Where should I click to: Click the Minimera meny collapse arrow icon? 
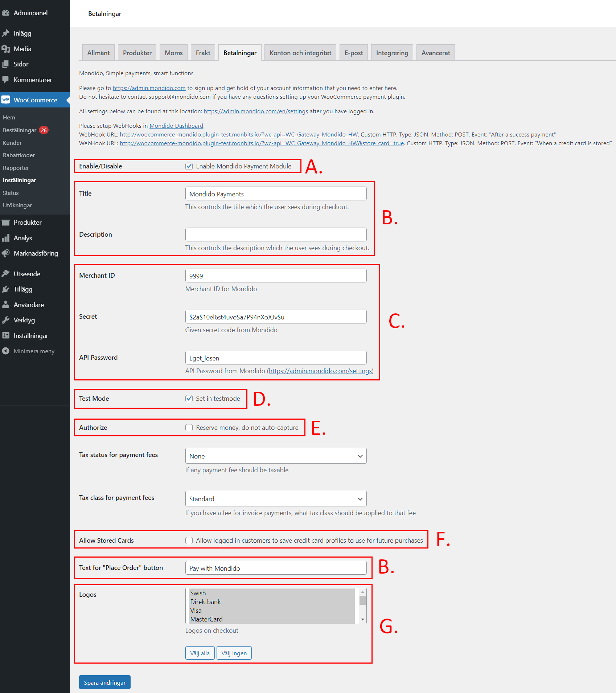coord(5,351)
